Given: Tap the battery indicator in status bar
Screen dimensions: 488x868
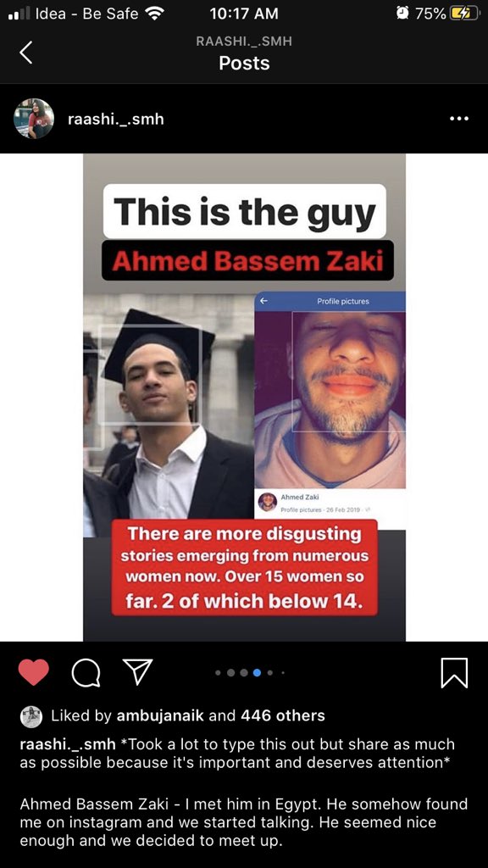Looking at the screenshot, I should [465, 14].
